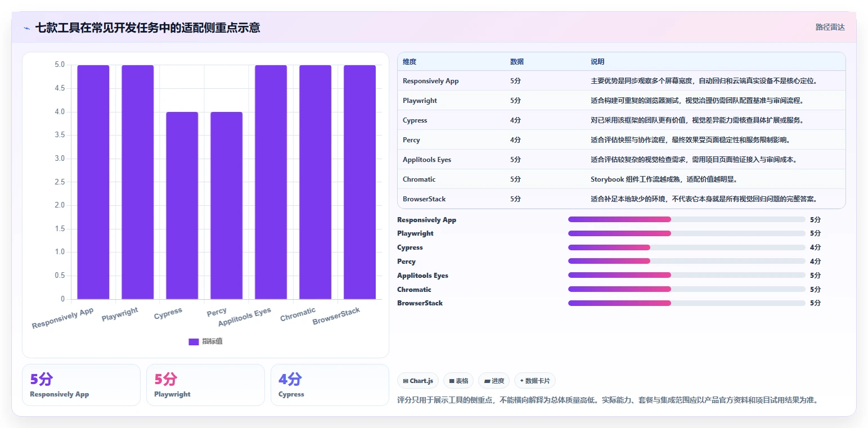
Task: Click the description starting 适合构建可重复的浏览器测试
Action: [697, 101]
